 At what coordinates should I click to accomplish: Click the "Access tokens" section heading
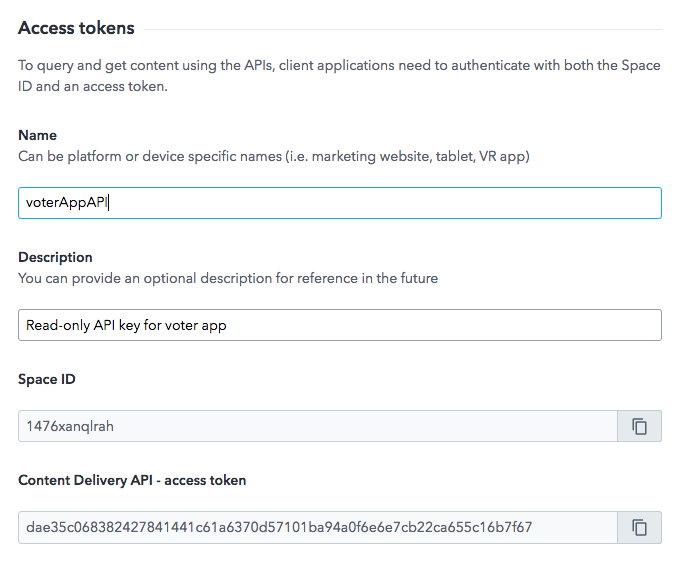(76, 28)
